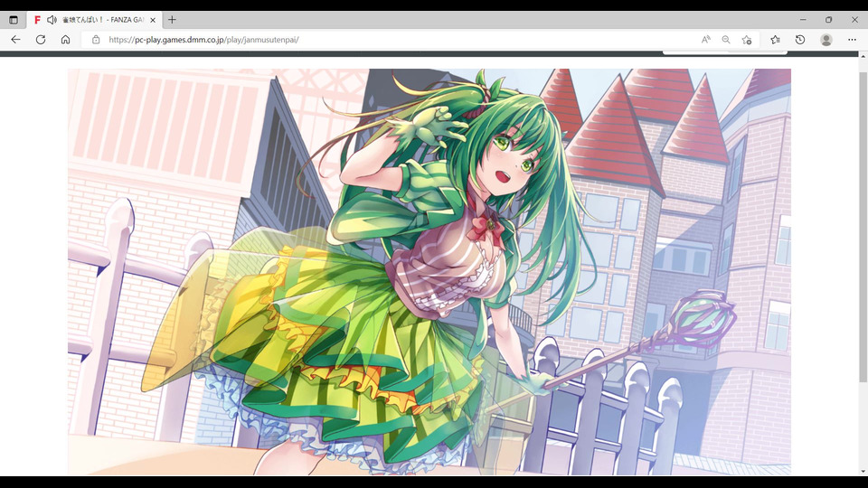View site information lock icon

tap(96, 40)
